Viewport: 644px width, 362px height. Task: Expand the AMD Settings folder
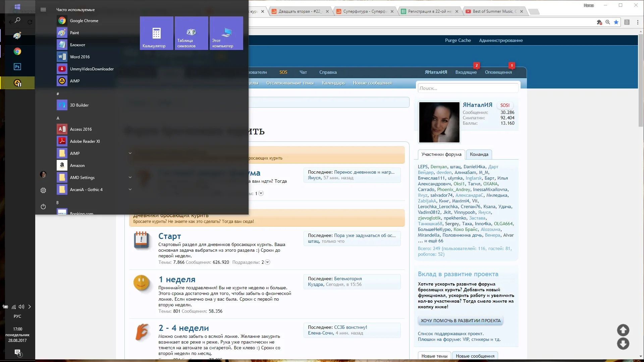pos(130,177)
